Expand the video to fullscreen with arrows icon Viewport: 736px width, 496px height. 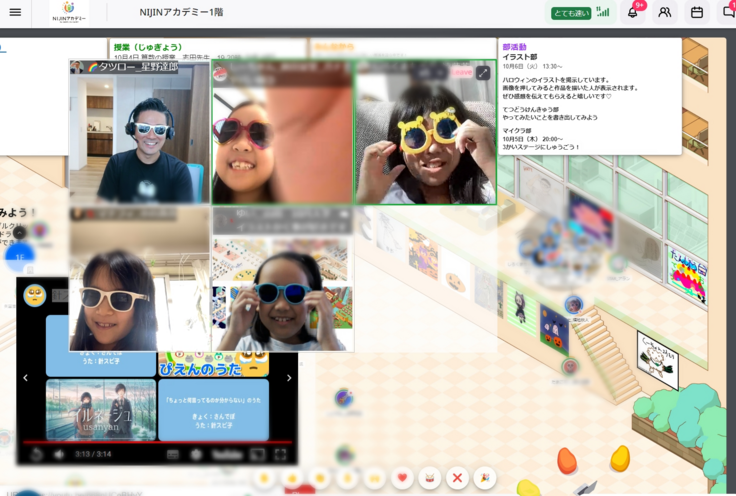(x=483, y=73)
